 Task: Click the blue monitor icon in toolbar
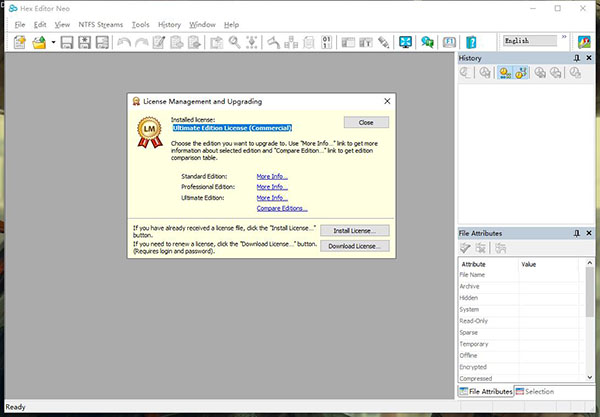pyautogui.click(x=406, y=42)
